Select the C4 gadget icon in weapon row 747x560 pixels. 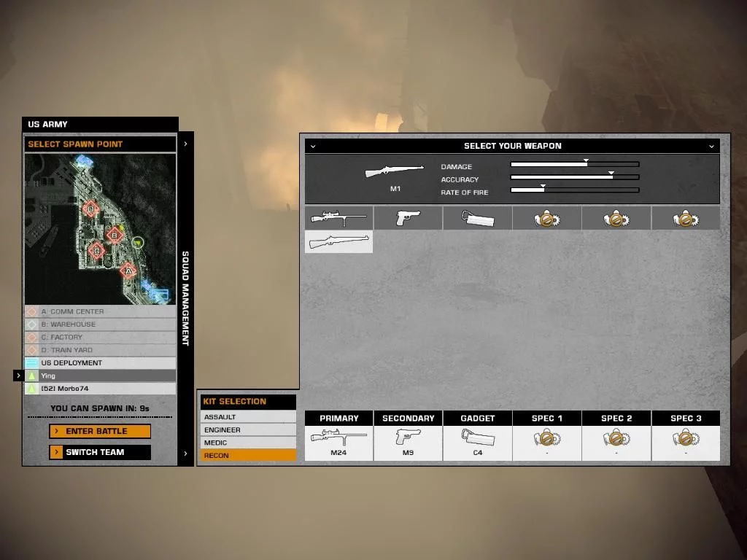[477, 217]
